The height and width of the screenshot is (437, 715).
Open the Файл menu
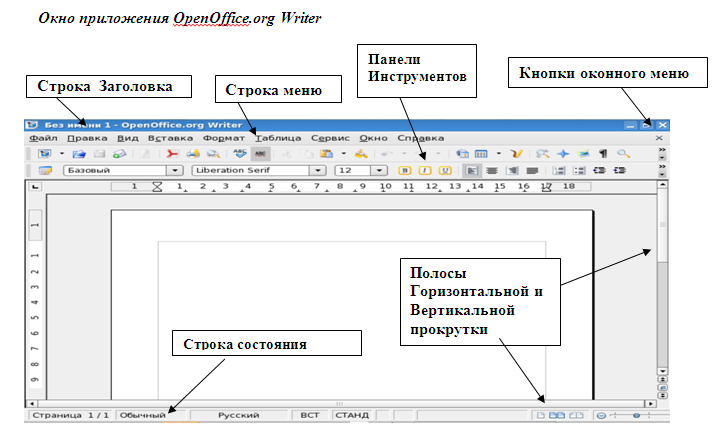[43, 138]
